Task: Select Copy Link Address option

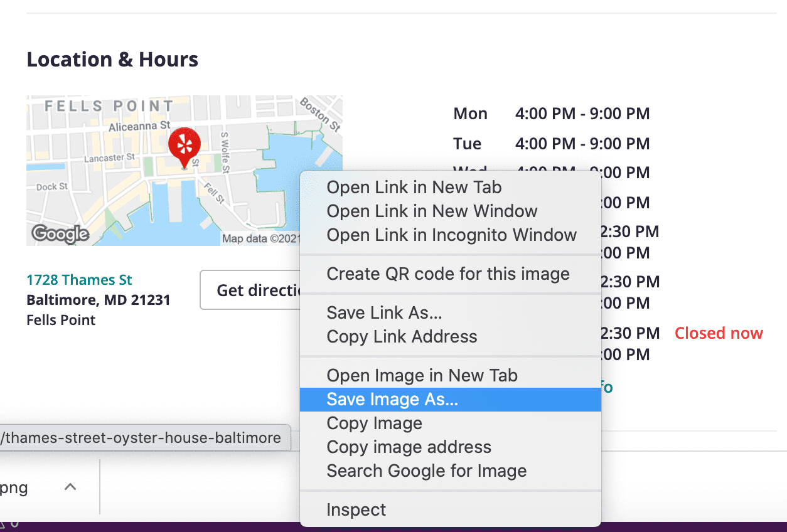Action: [x=402, y=336]
